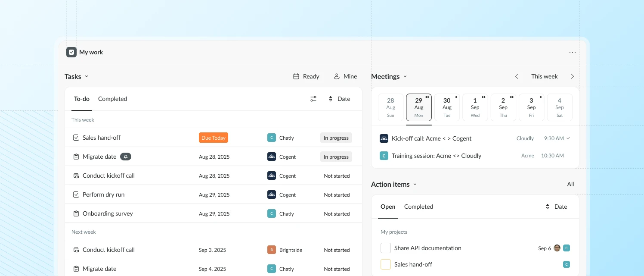
Task: Click the My projects group heading
Action: 394,232
